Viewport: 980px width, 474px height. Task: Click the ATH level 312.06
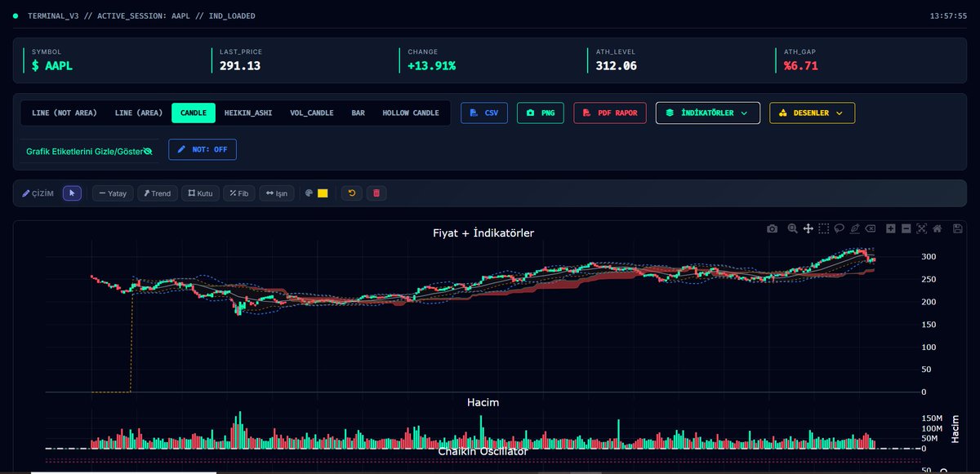tap(617, 66)
